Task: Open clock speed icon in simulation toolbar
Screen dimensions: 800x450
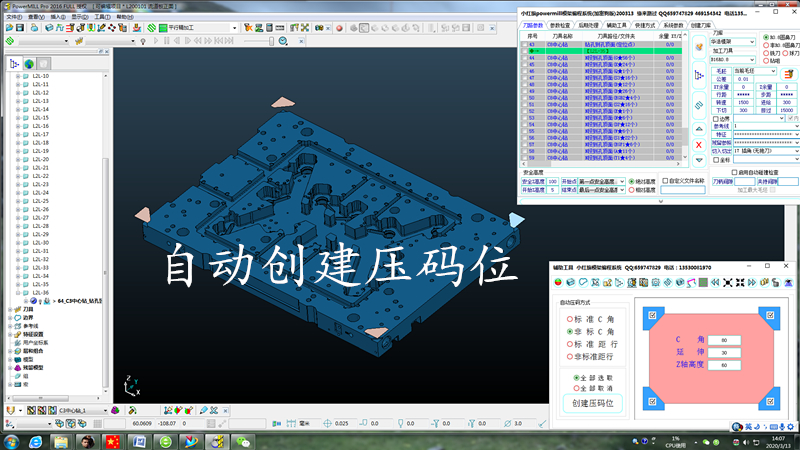Action: (283, 41)
